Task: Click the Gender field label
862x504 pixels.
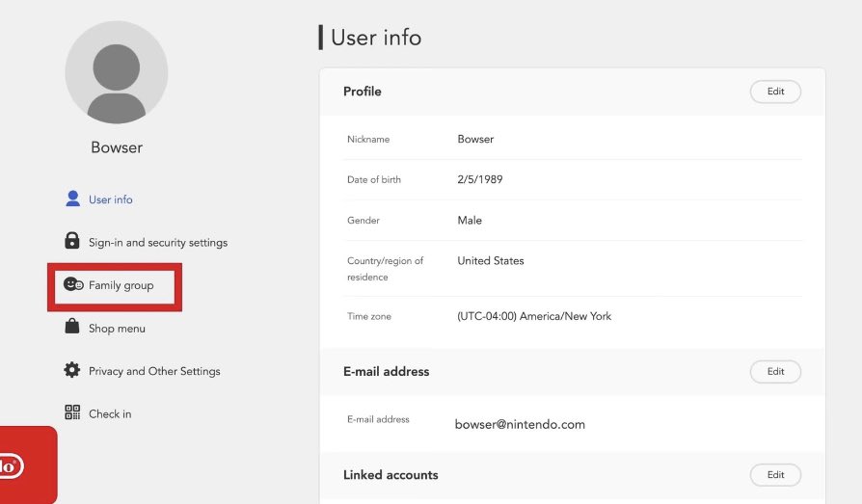Action: [364, 220]
